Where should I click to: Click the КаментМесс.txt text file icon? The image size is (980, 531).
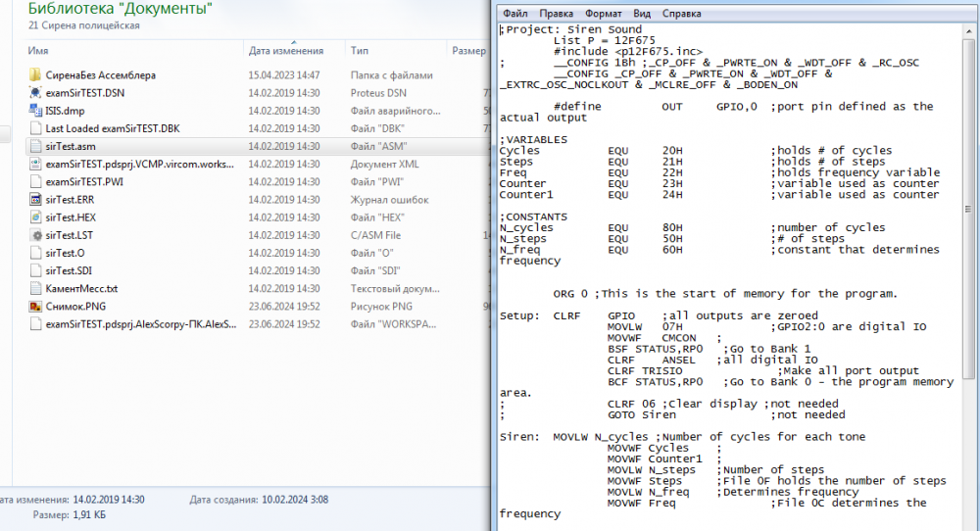(x=35, y=289)
